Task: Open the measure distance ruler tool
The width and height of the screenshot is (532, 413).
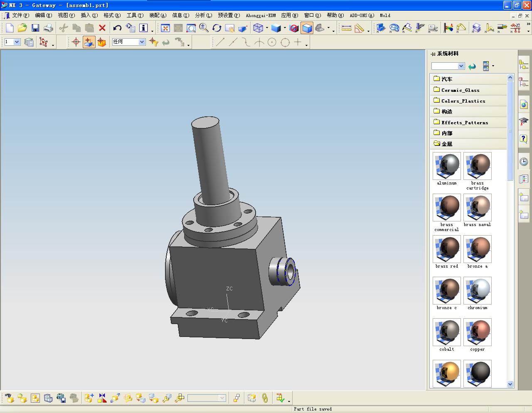Action: (x=346, y=28)
